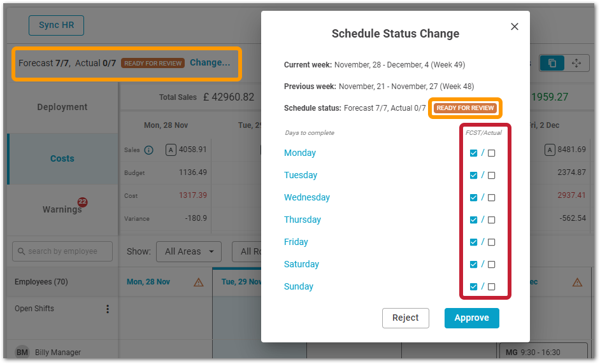Image resolution: width=600 pixels, height=364 pixels.
Task: Click the Reject button
Action: click(x=405, y=318)
